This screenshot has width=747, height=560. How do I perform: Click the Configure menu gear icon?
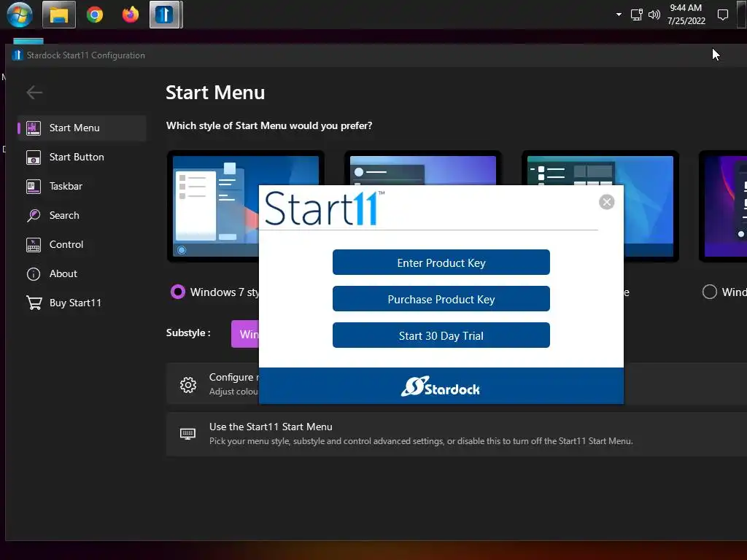click(x=188, y=385)
